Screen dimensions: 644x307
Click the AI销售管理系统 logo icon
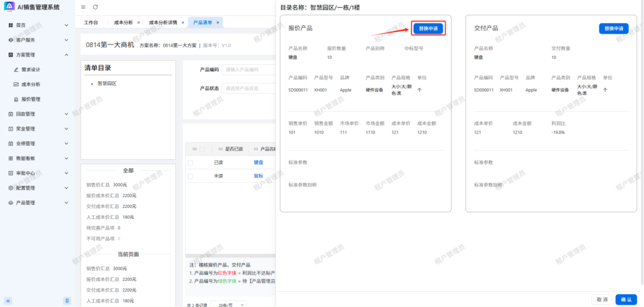[9, 6]
